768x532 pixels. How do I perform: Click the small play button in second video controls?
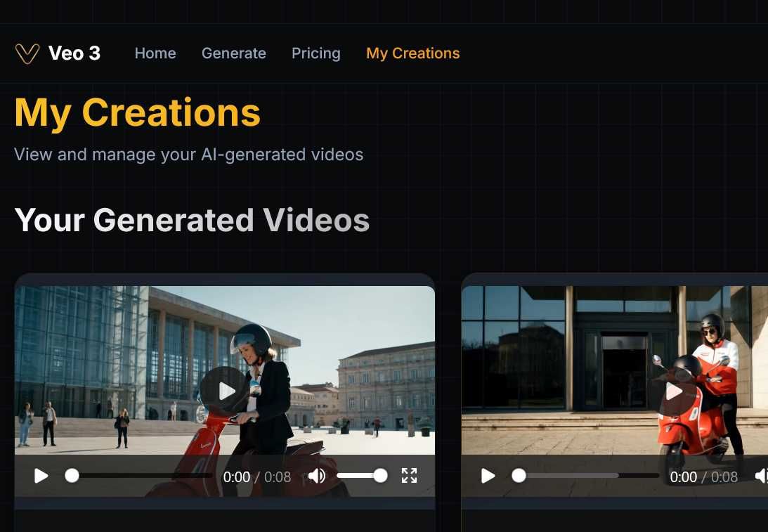coord(488,476)
